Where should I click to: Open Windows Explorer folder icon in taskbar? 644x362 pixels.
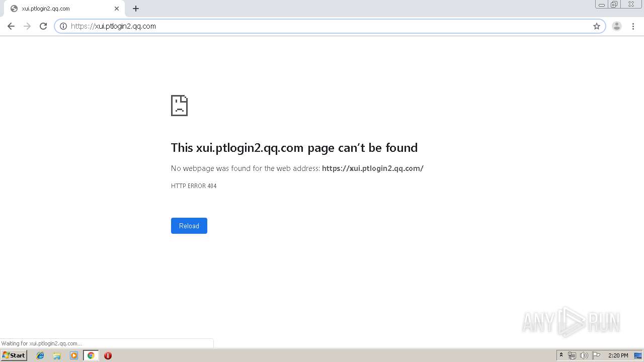click(57, 355)
